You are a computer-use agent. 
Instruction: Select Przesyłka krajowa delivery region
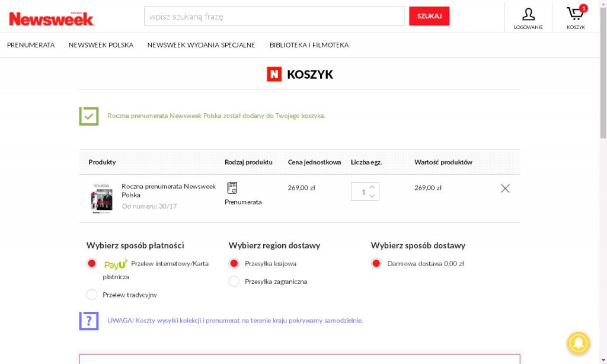234,264
